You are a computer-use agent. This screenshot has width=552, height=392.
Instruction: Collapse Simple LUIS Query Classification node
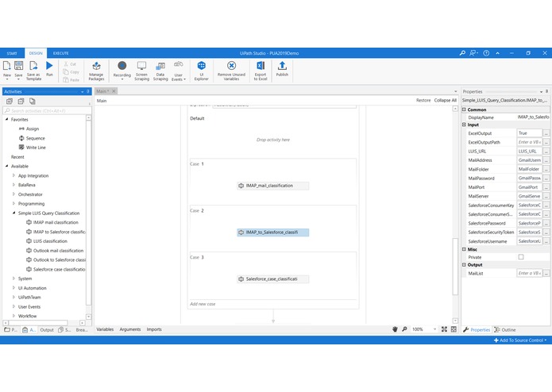click(x=14, y=213)
